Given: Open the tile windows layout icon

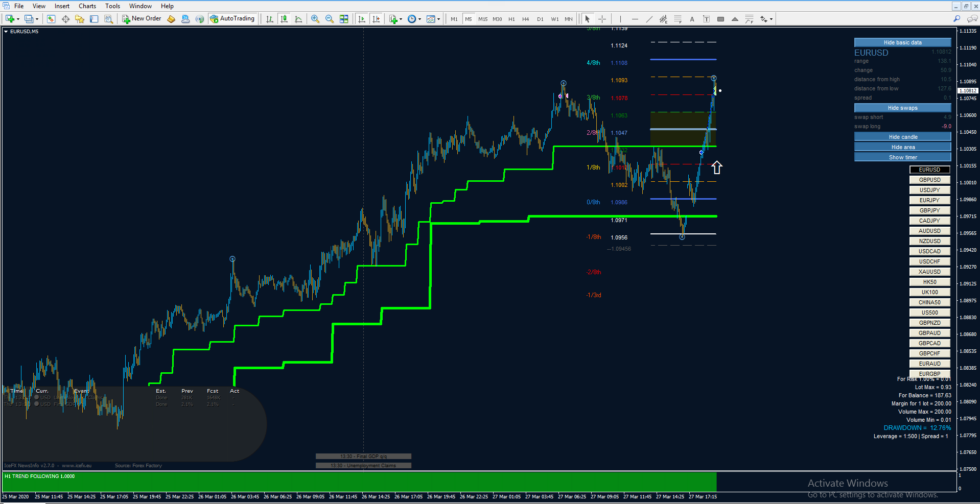Looking at the screenshot, I should 344,19.
